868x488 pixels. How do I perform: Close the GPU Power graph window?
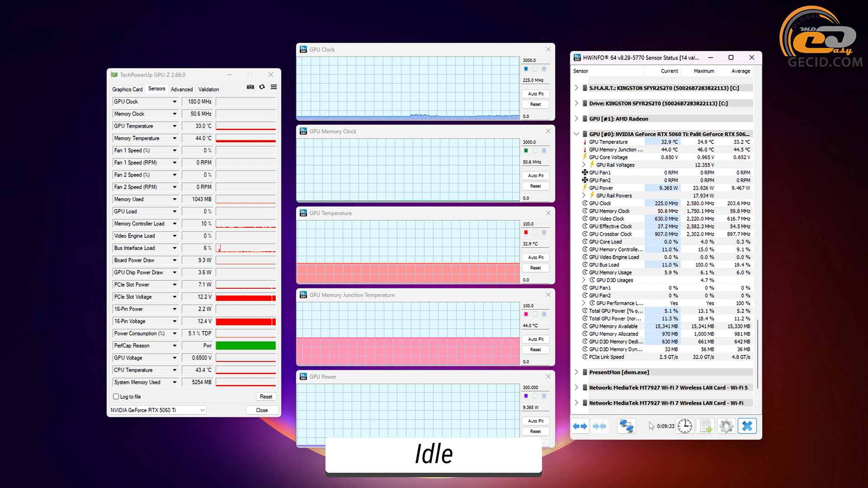click(x=548, y=376)
